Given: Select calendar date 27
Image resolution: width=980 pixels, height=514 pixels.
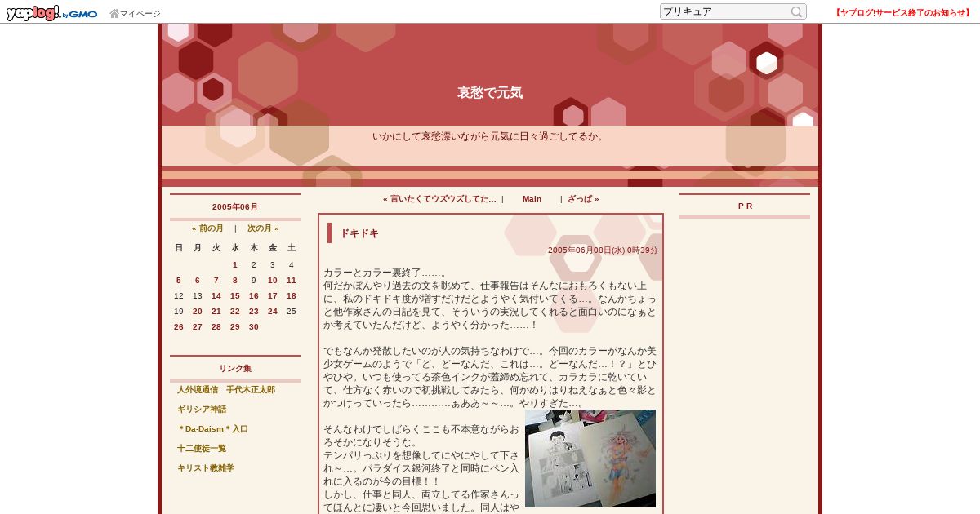Looking at the screenshot, I should pos(198,327).
